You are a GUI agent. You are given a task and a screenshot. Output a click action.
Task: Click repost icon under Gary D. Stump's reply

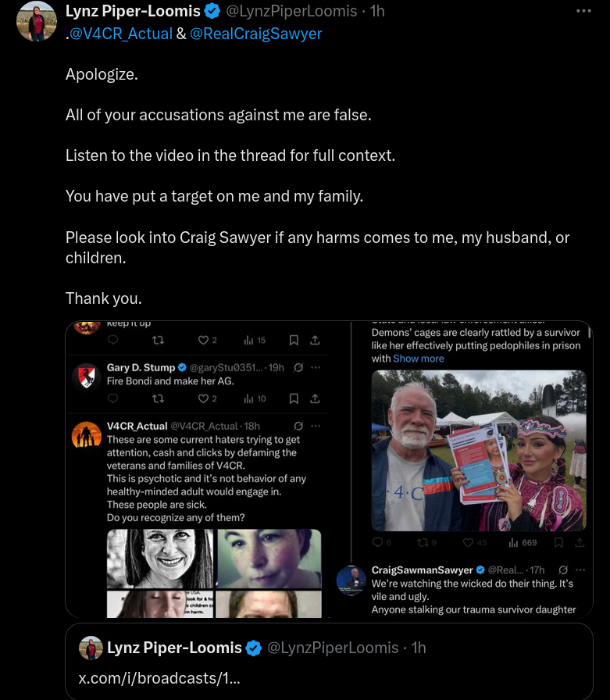coord(158,398)
